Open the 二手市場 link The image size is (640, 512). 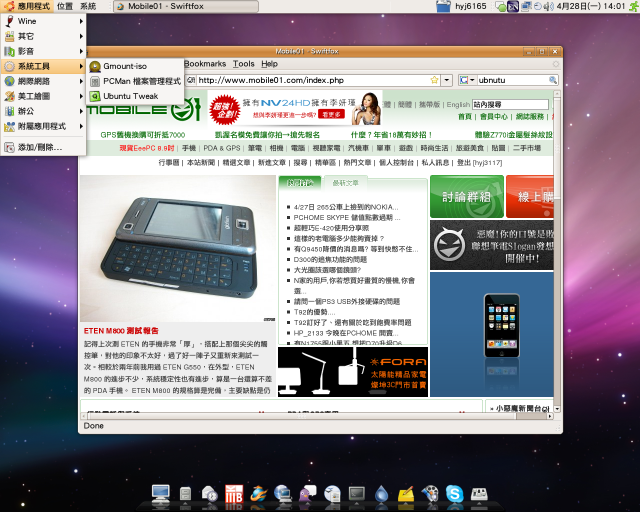pyautogui.click(x=527, y=148)
